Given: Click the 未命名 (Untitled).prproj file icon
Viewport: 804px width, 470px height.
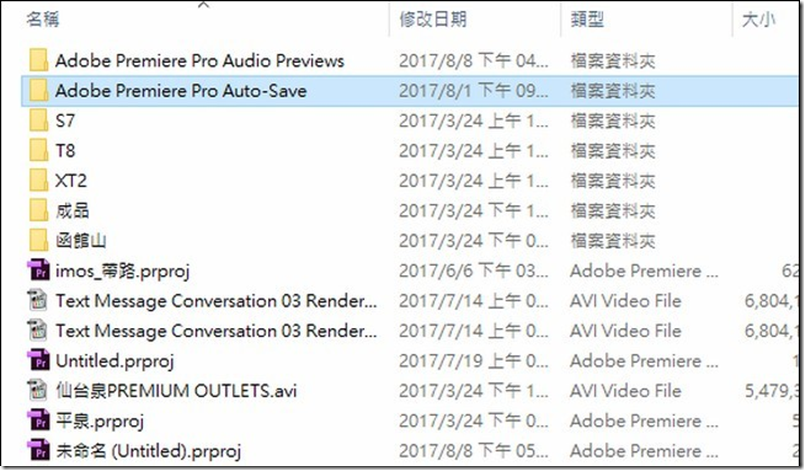Looking at the screenshot, I should tap(39, 451).
